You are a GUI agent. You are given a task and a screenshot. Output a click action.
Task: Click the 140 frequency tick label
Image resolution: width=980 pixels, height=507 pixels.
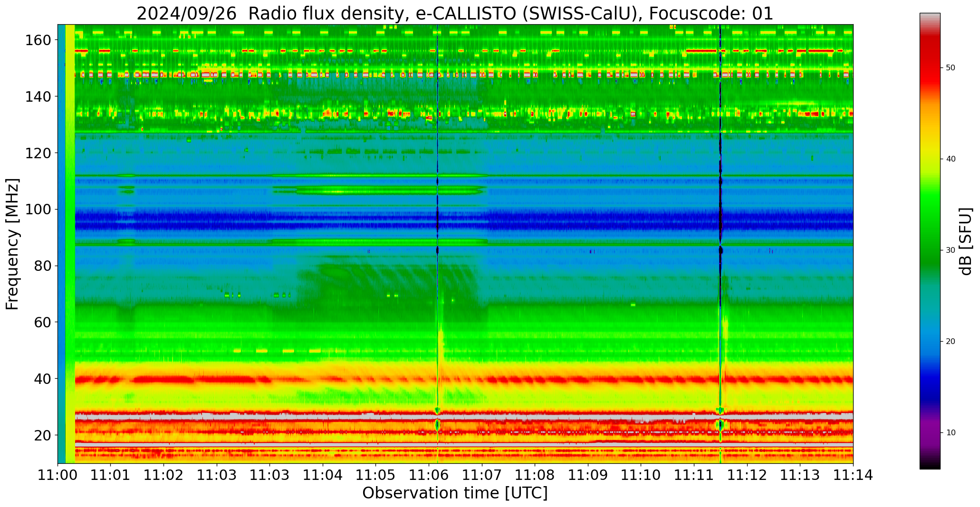point(38,96)
